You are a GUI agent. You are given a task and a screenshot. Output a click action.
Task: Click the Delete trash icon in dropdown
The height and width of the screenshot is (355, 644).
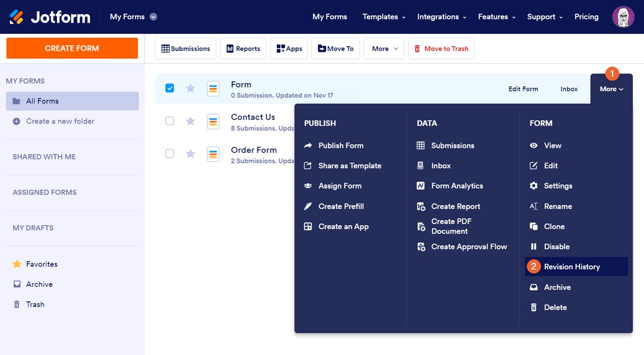coord(534,307)
